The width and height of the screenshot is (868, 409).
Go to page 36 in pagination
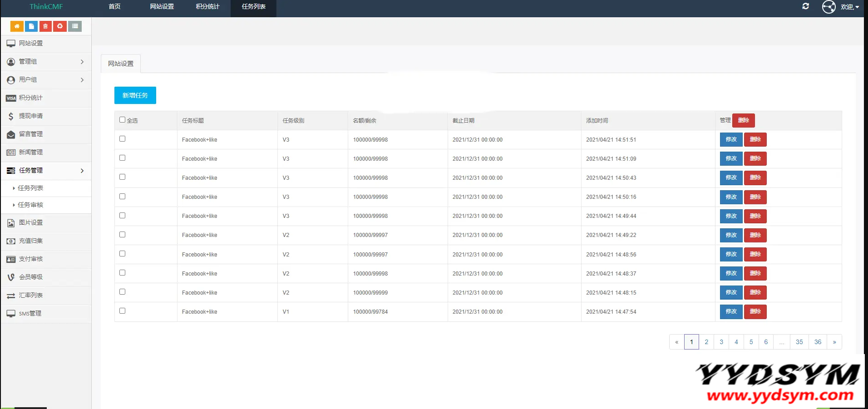coord(817,342)
